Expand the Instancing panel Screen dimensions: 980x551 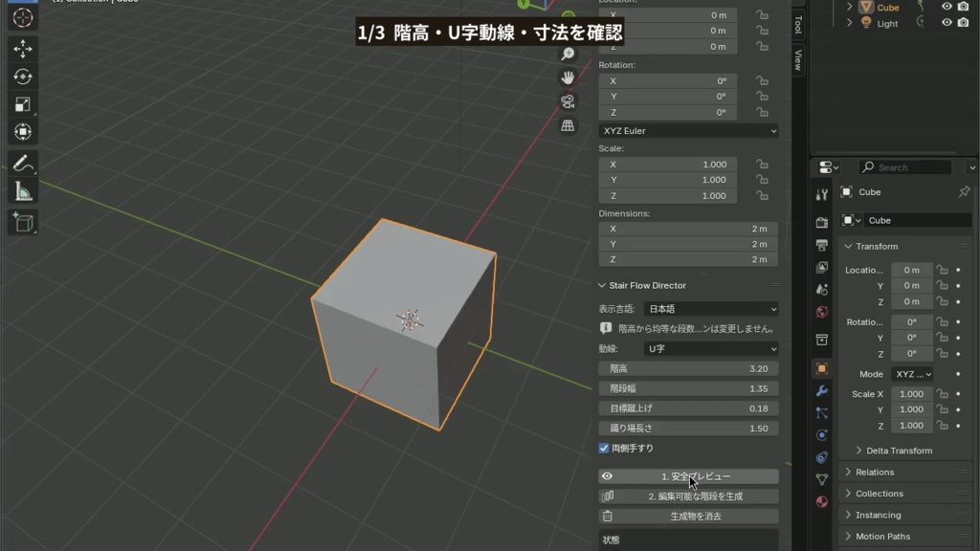coord(848,516)
